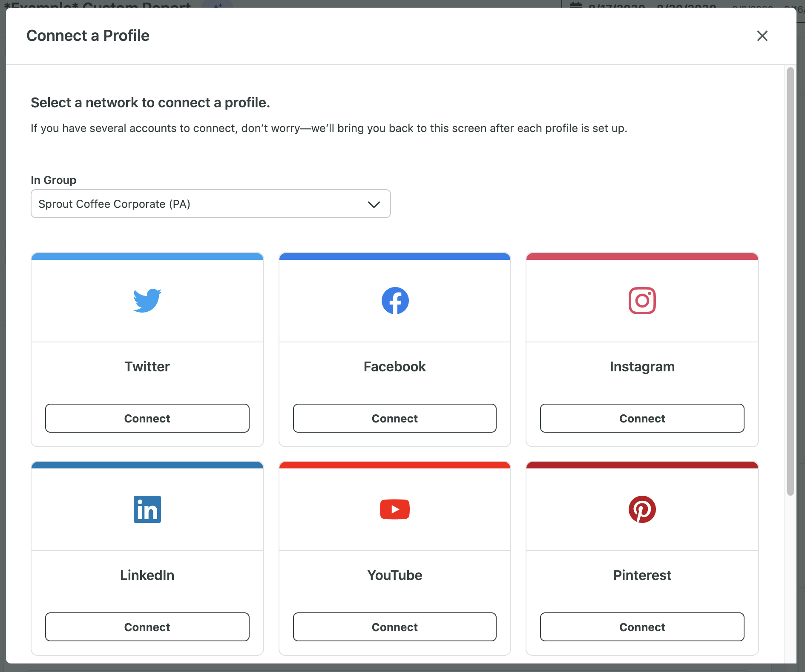This screenshot has height=672, width=805.
Task: Click the 'In Group' label
Action: coord(54,180)
